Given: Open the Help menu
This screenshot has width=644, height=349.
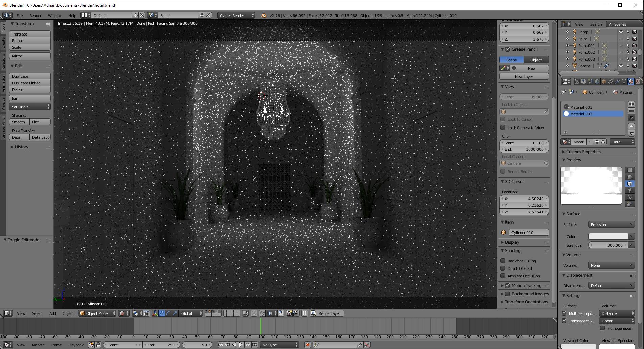Looking at the screenshot, I should point(72,15).
